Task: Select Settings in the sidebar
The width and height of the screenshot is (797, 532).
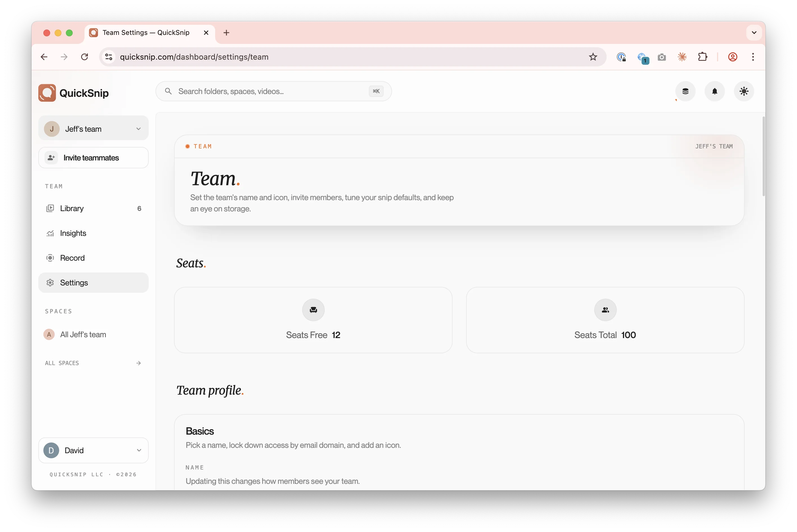Action: (x=93, y=283)
